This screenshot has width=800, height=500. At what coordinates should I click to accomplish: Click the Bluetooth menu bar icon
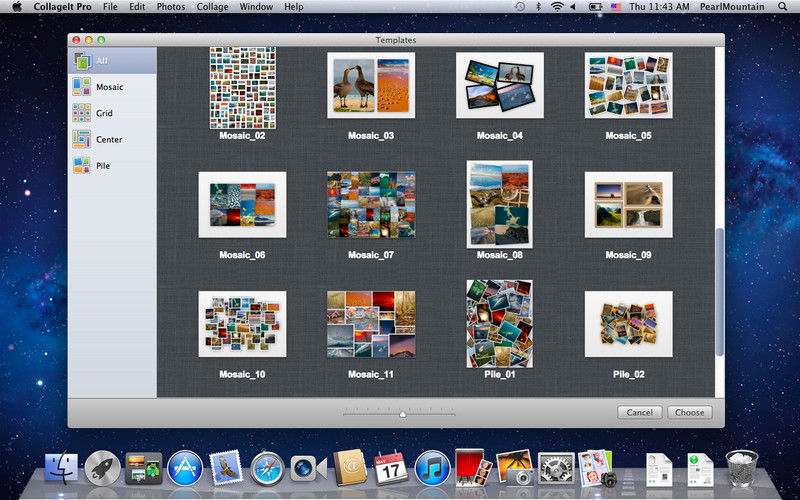(538, 7)
